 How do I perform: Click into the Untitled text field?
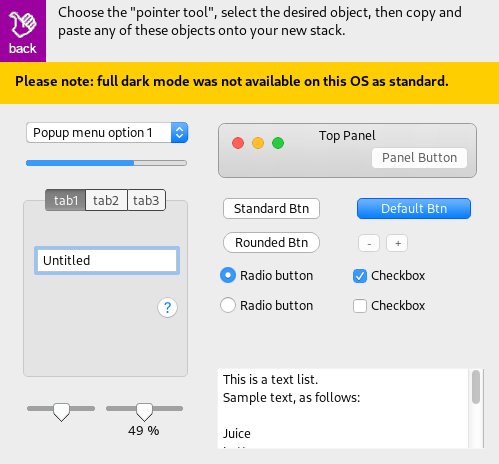[x=107, y=261]
